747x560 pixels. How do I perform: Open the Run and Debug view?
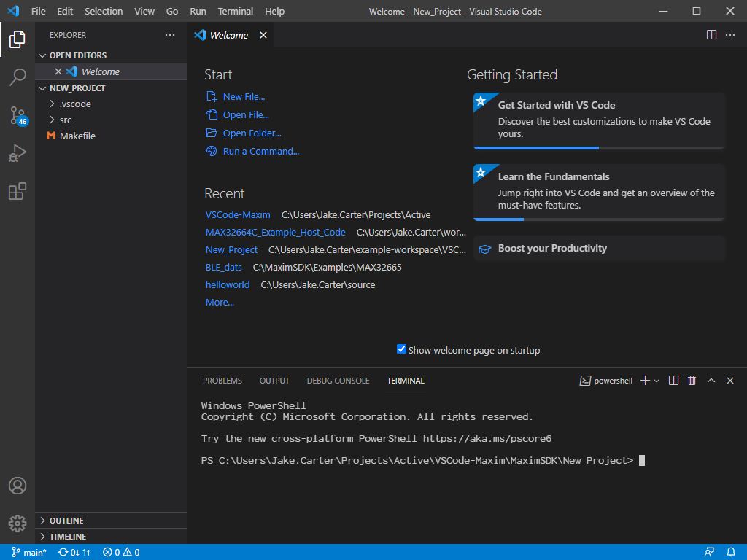click(x=18, y=153)
